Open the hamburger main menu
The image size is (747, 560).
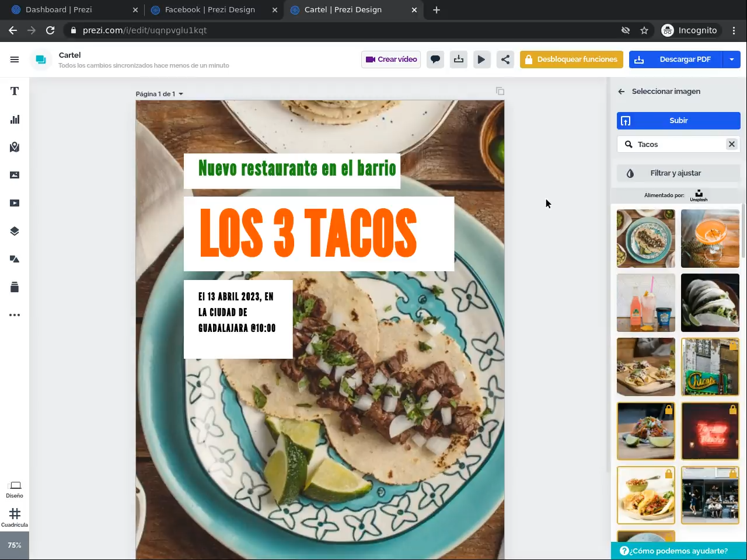pos(15,60)
